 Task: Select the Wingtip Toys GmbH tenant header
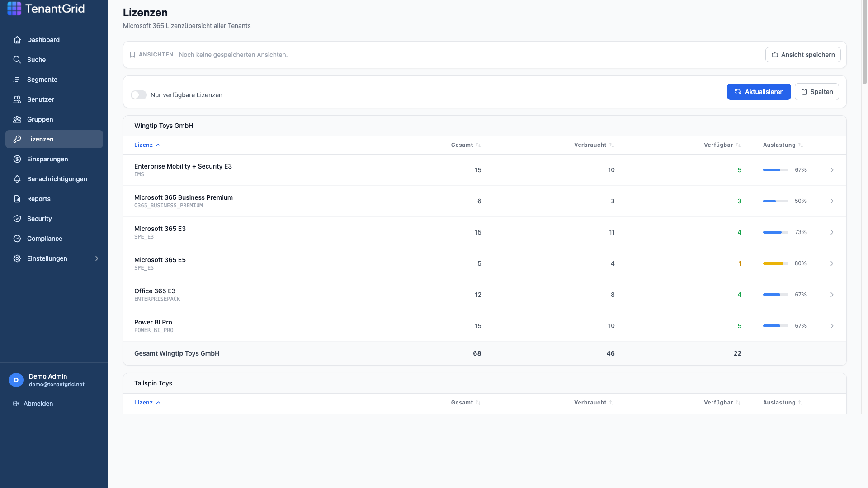485,126
